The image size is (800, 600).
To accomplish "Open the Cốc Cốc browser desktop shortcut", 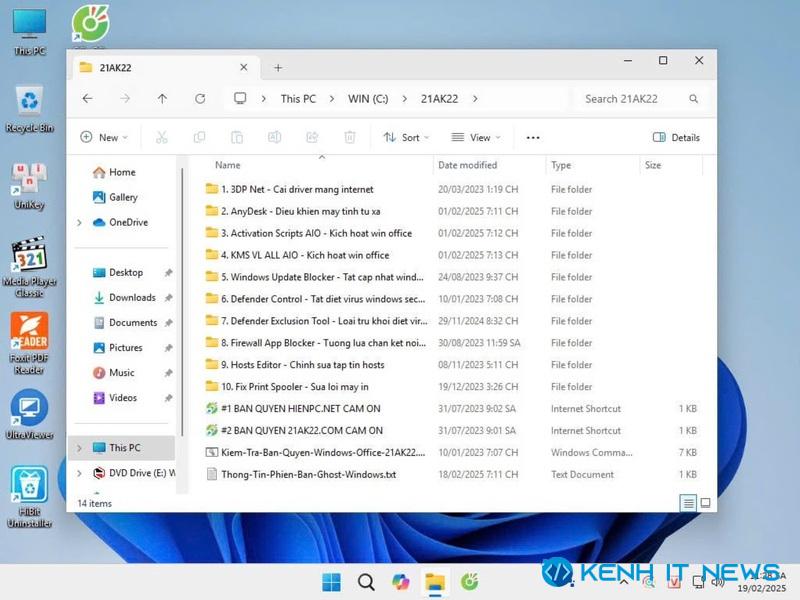I will point(91,23).
